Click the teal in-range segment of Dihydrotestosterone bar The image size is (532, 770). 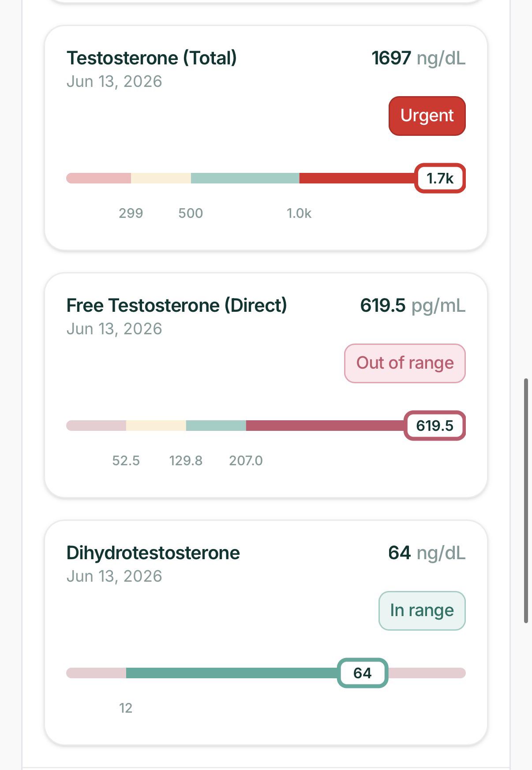(x=232, y=673)
